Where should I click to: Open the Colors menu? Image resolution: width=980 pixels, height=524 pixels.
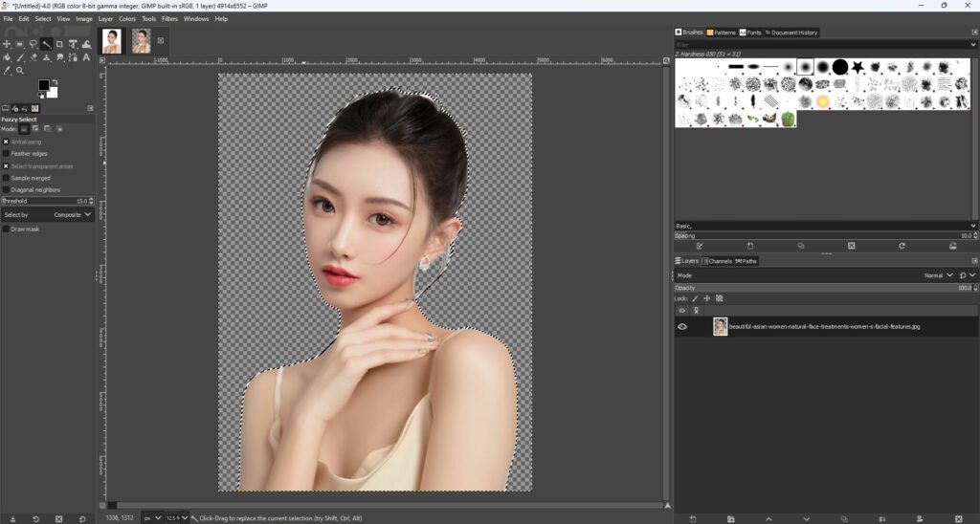pos(127,19)
